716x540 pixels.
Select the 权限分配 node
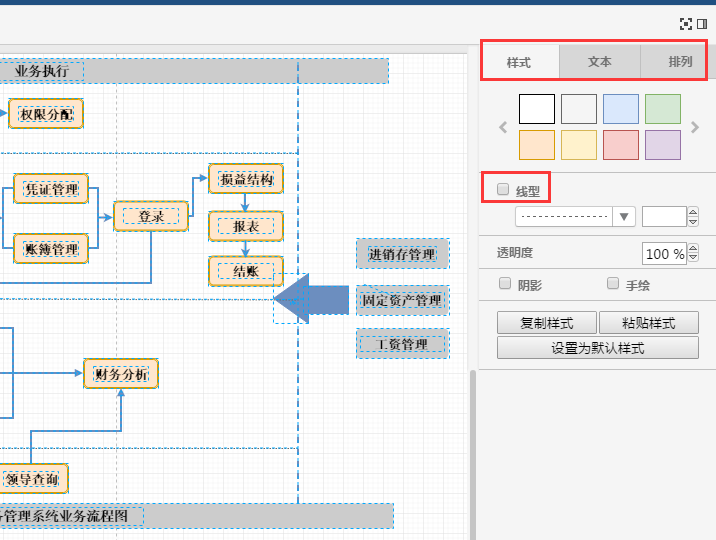46,114
